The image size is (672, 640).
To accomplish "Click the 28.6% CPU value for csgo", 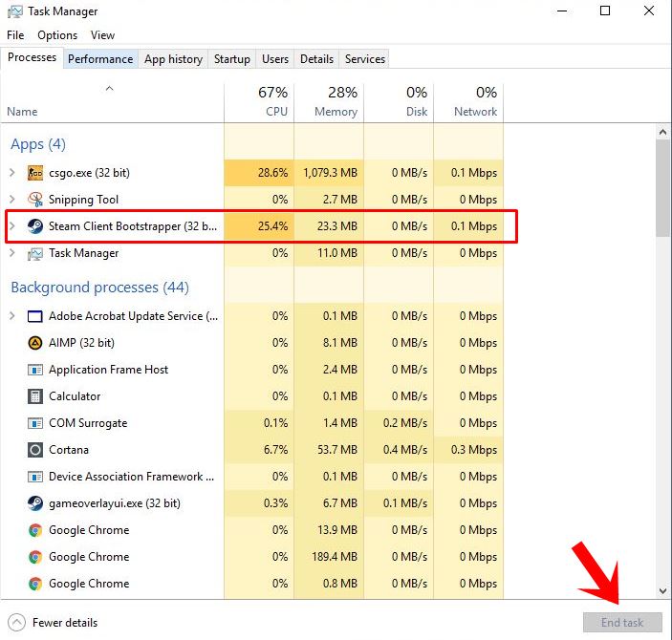I will [272, 173].
